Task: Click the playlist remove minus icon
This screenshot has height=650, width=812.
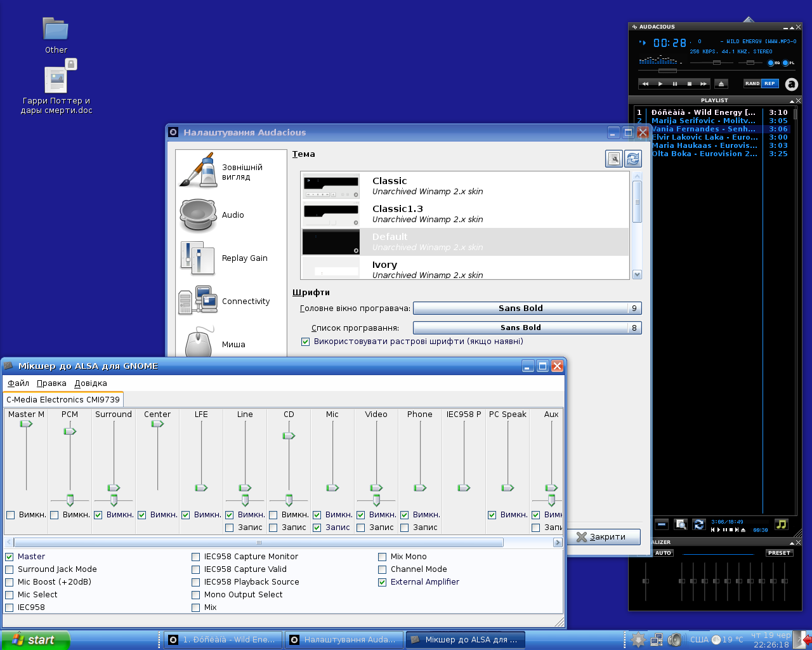Action: [x=662, y=524]
